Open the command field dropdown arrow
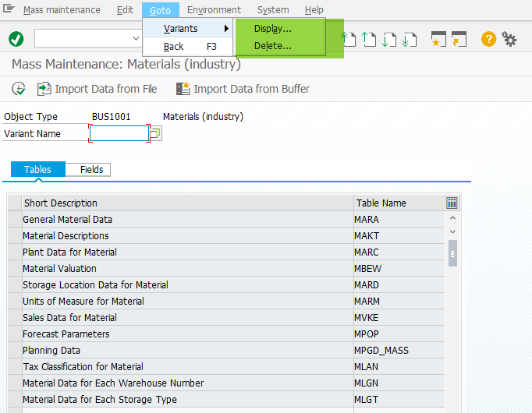Viewport: 532px width, 413px height. [x=137, y=38]
